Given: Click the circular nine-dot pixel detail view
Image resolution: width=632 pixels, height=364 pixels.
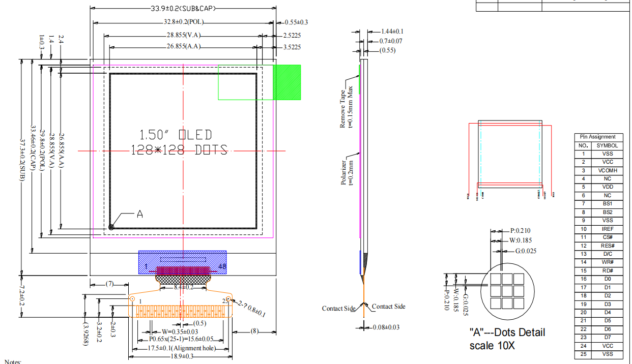Looking at the screenshot, I should coord(506,291).
